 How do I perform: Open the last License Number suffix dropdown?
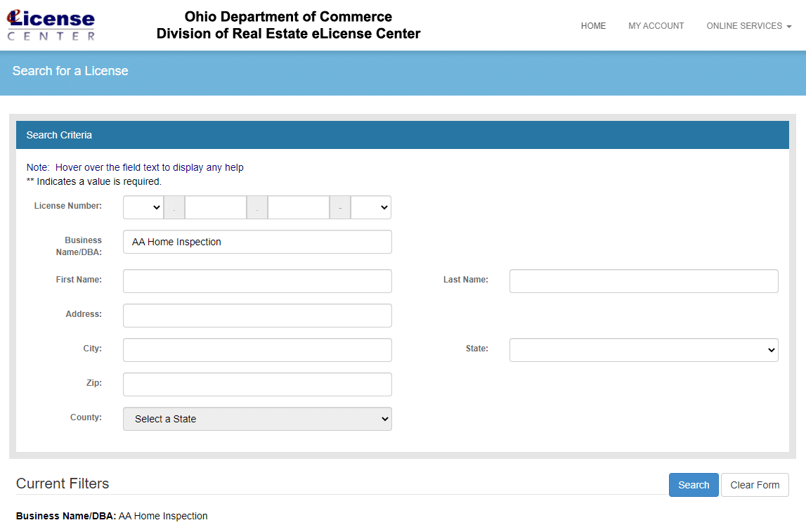(370, 207)
